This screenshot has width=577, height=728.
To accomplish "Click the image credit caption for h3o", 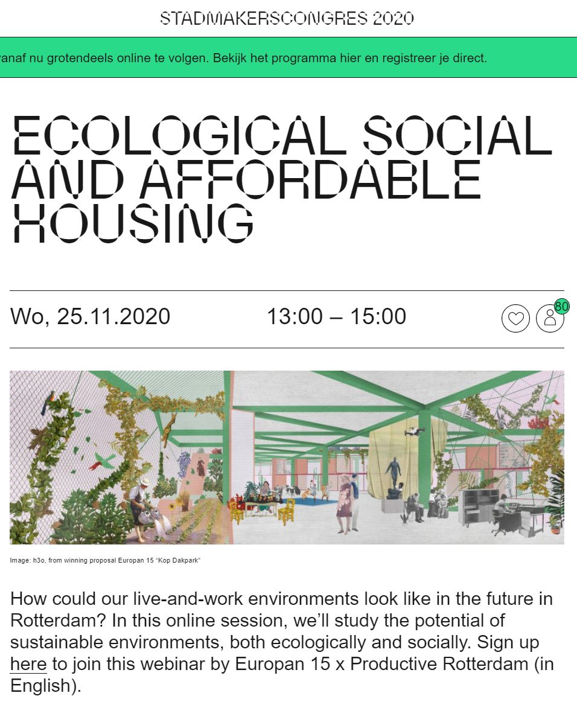I will pyautogui.click(x=105, y=561).
